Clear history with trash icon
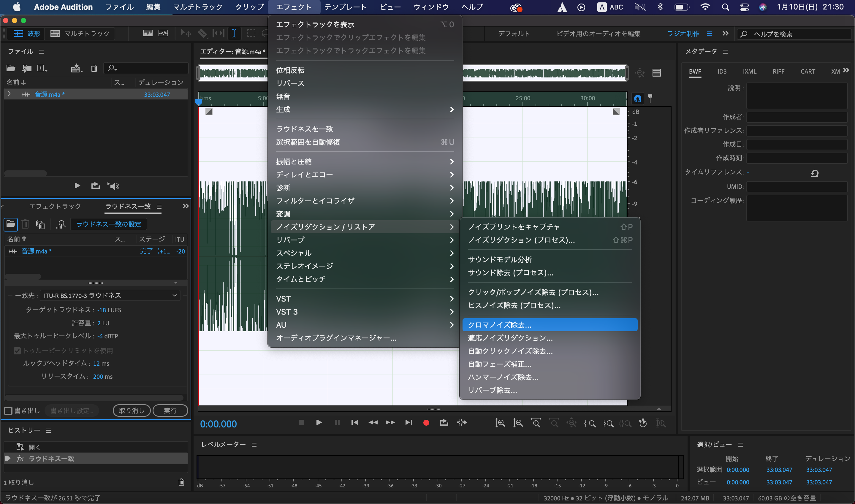Viewport: 855px width, 504px height. 181,482
